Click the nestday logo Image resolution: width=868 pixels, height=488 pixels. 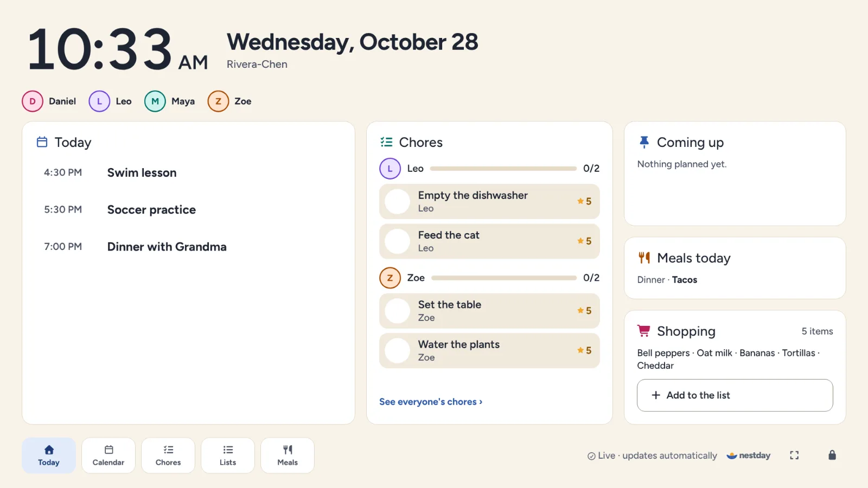[749, 455]
